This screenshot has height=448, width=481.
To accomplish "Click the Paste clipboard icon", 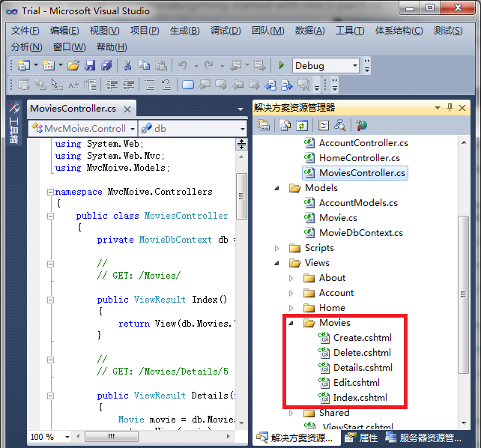I will coord(161,65).
